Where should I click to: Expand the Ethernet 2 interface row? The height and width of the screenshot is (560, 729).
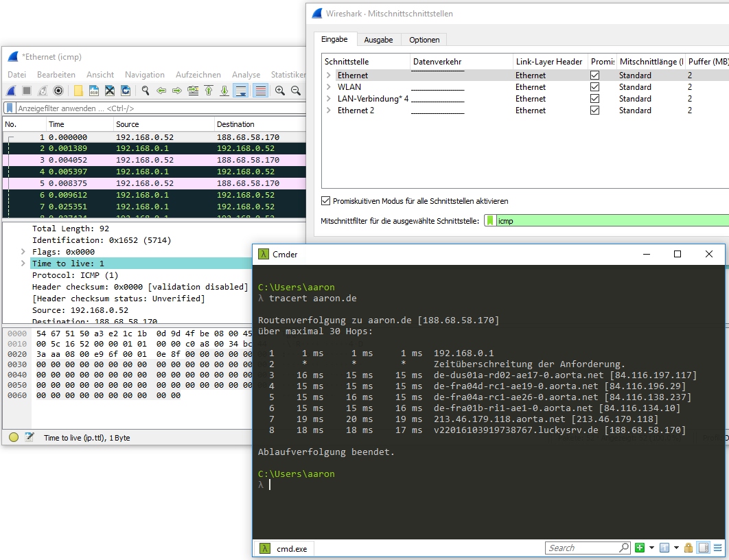tap(329, 110)
